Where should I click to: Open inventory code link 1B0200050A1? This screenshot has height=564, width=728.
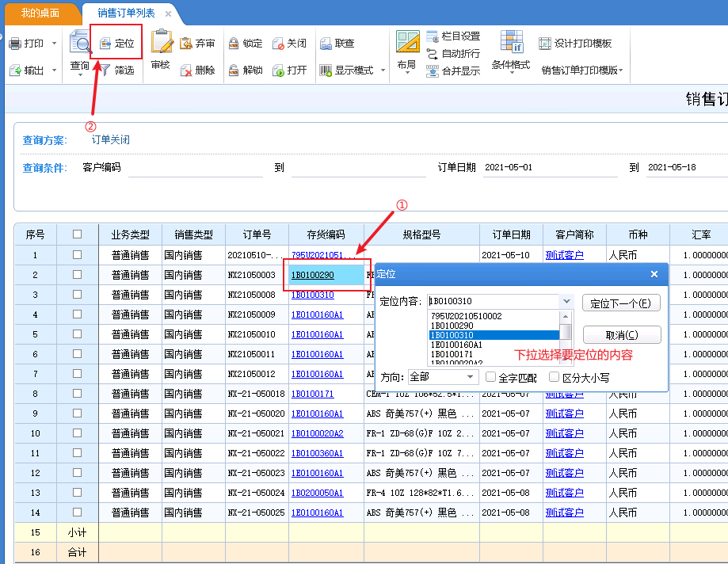pyautogui.click(x=317, y=493)
